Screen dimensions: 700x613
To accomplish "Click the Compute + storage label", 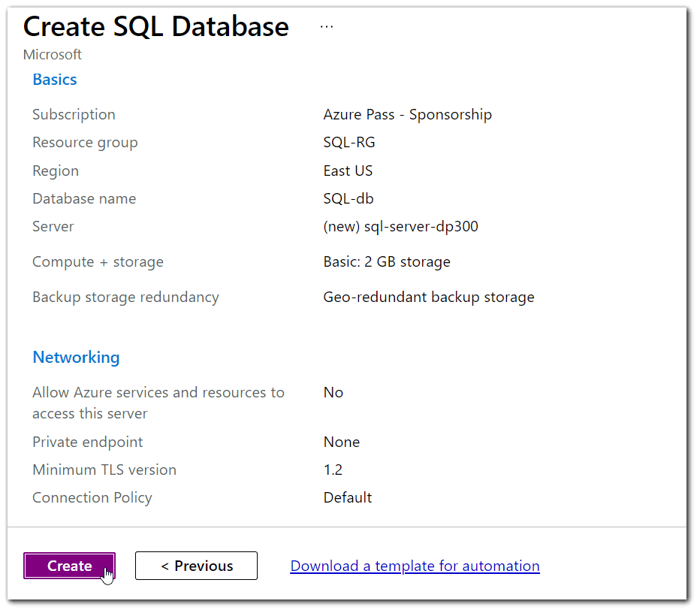I will point(98,262).
